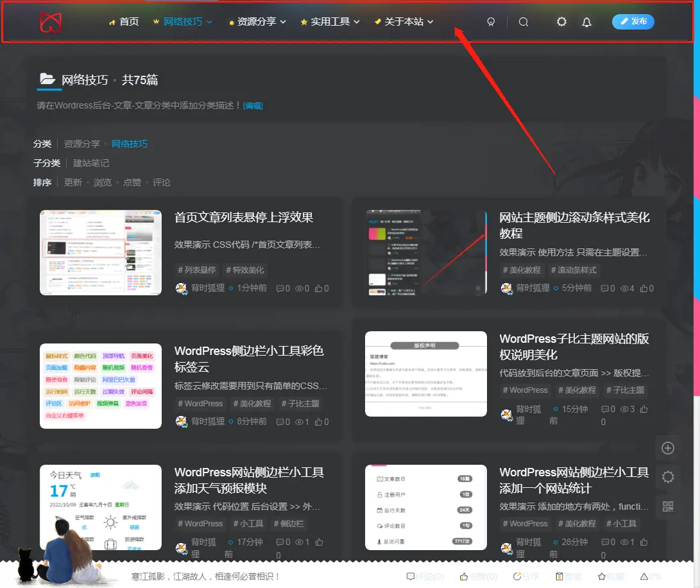Click the plus icon in floating sidebar
This screenshot has height=588, width=700.
667,447
